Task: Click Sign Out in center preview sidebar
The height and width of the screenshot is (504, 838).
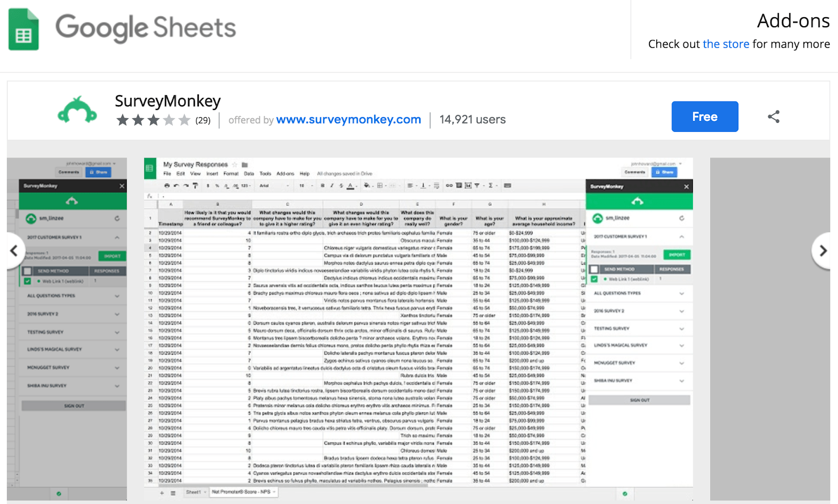Action: click(x=639, y=400)
